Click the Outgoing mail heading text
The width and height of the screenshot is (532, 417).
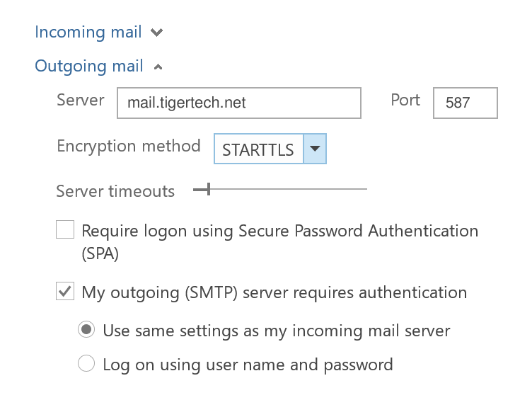tap(89, 67)
